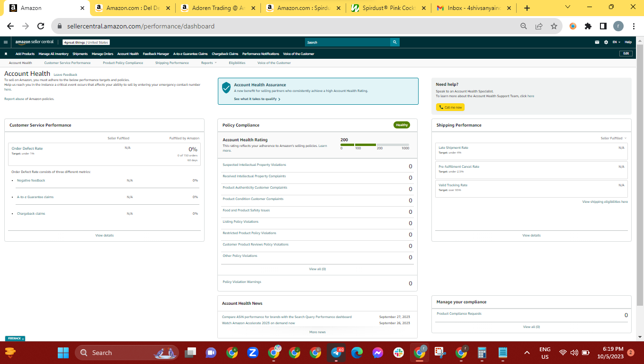
Task: Click the Chrome address bar URL
Action: (x=141, y=27)
